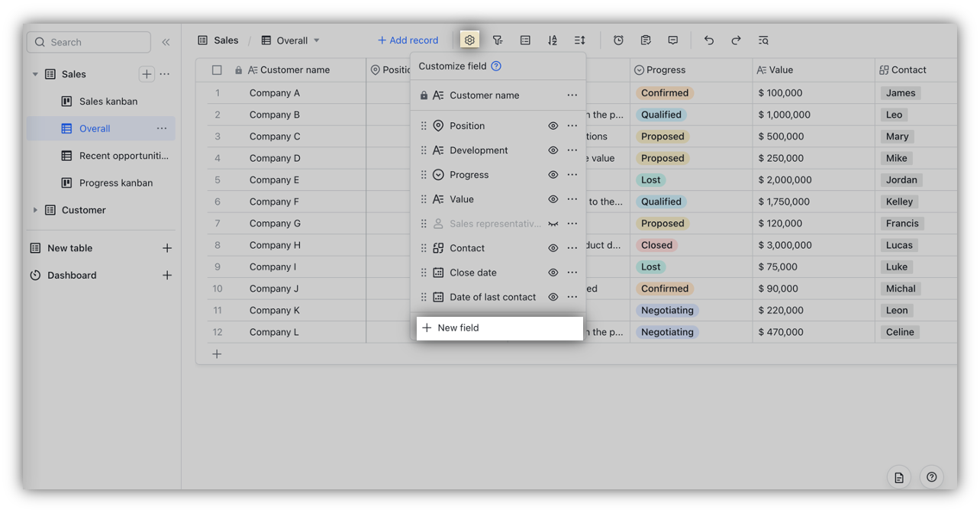Image resolution: width=980 pixels, height=513 pixels.
Task: Open the Dashboard entry in the sidebar
Action: click(x=72, y=275)
